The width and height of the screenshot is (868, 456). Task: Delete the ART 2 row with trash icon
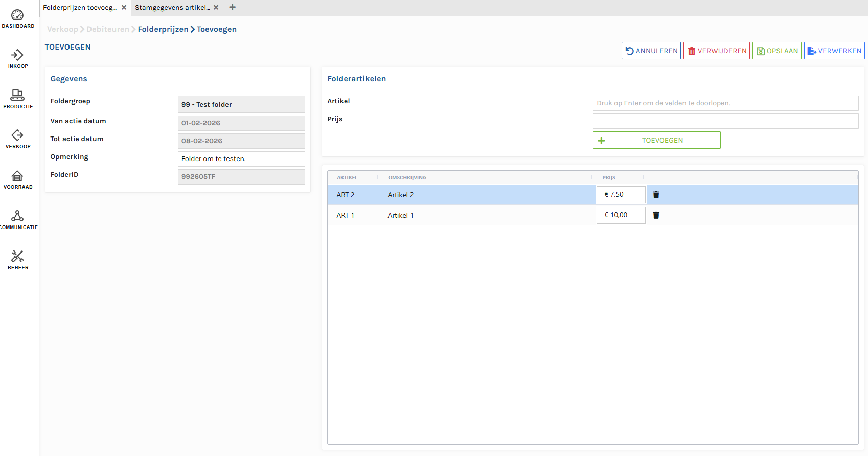[x=656, y=195]
